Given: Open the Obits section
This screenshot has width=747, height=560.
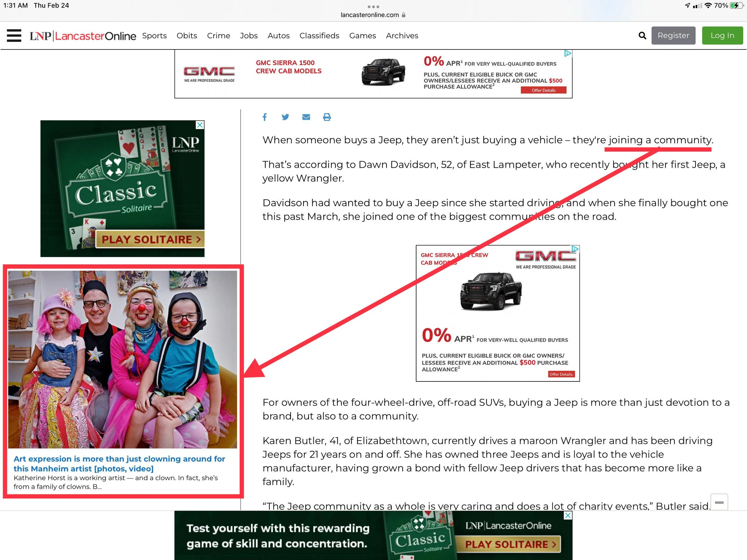Looking at the screenshot, I should [x=187, y=35].
